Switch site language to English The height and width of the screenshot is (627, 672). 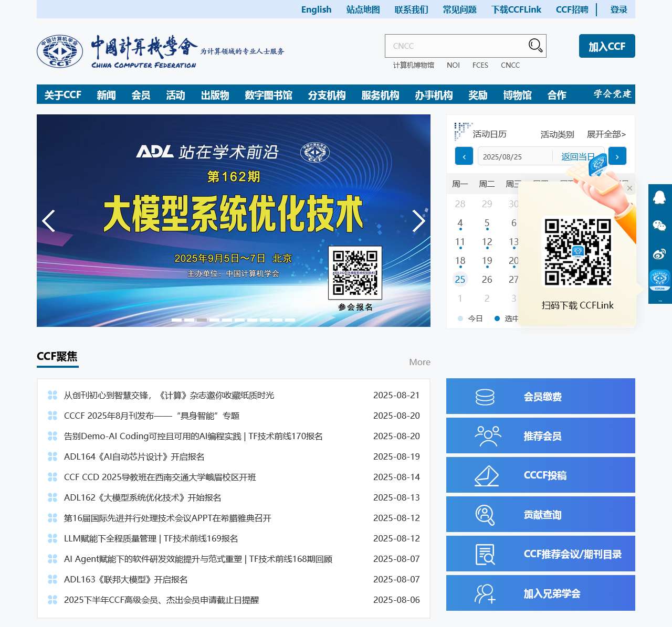[x=316, y=9]
